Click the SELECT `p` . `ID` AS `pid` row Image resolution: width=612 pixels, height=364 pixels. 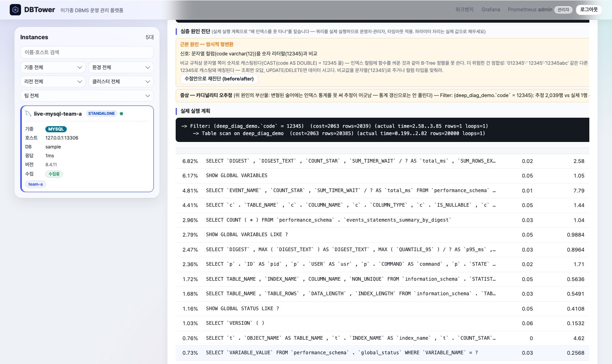tap(382, 264)
